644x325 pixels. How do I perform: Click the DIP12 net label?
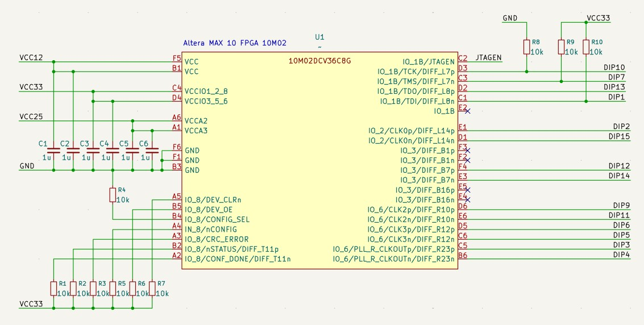click(x=620, y=166)
